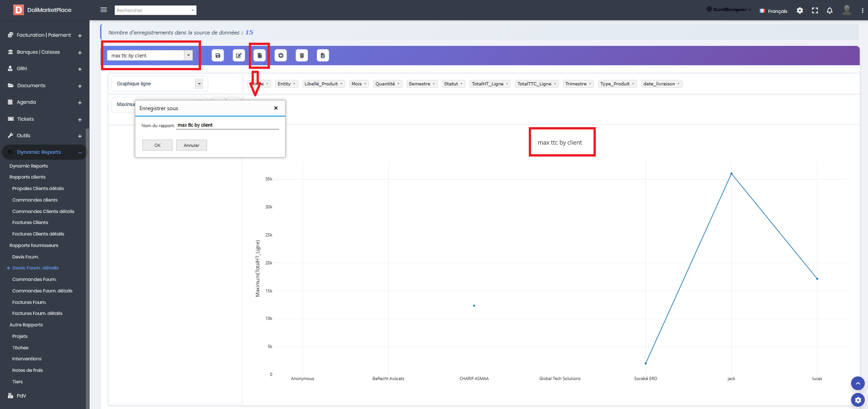Delete report using the trash icon
The width and height of the screenshot is (868, 409).
302,56
